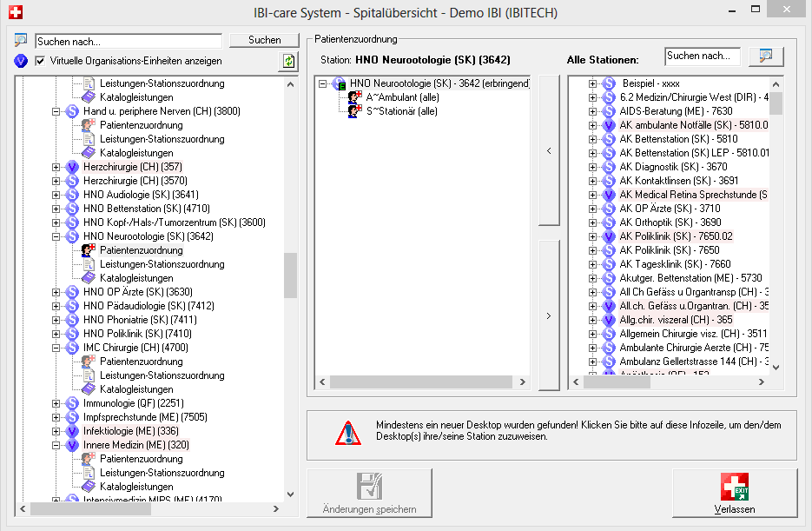Click the S station icon for HNO Audiologie (SK)

pos(73,195)
